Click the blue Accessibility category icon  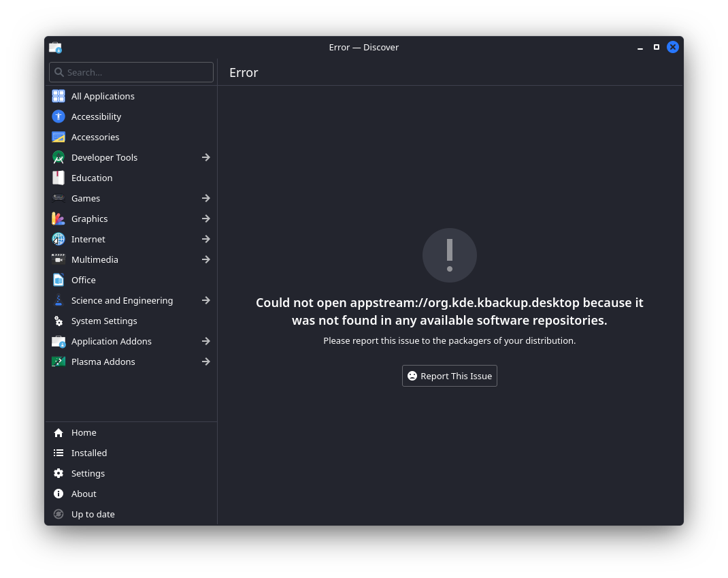pyautogui.click(x=59, y=116)
